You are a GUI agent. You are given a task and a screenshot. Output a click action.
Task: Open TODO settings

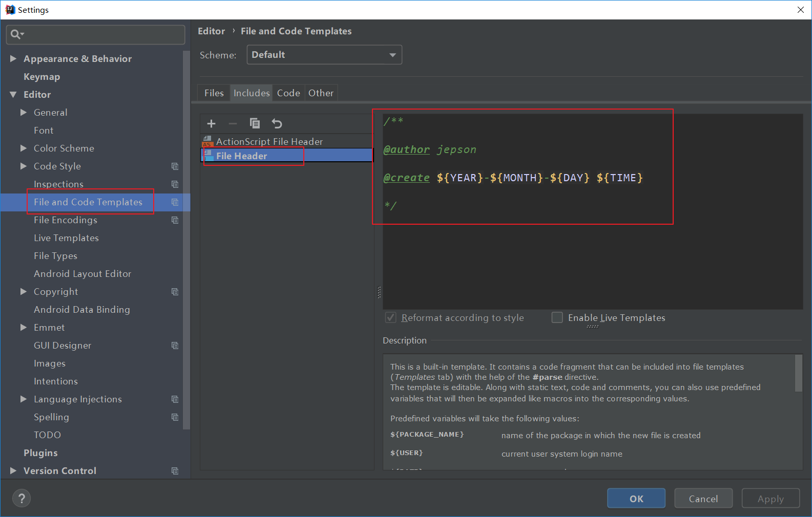click(47, 435)
